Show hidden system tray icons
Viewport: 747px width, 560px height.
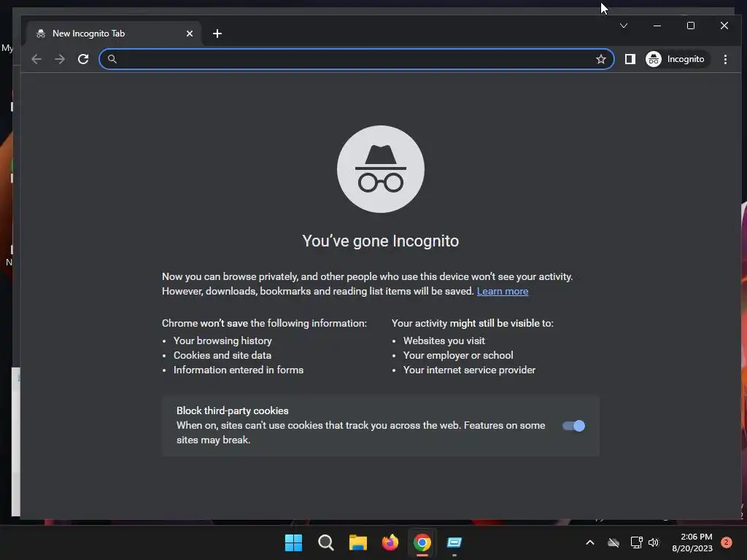(589, 542)
